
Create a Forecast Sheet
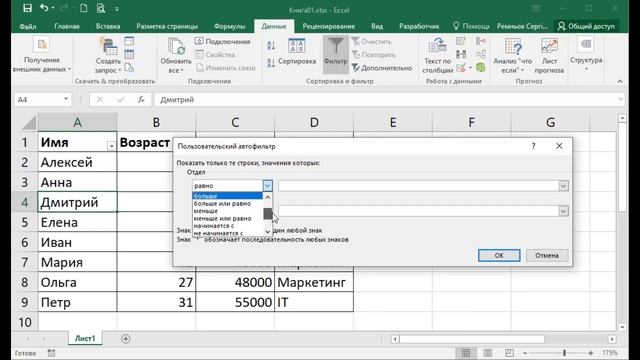pyautogui.click(x=549, y=55)
